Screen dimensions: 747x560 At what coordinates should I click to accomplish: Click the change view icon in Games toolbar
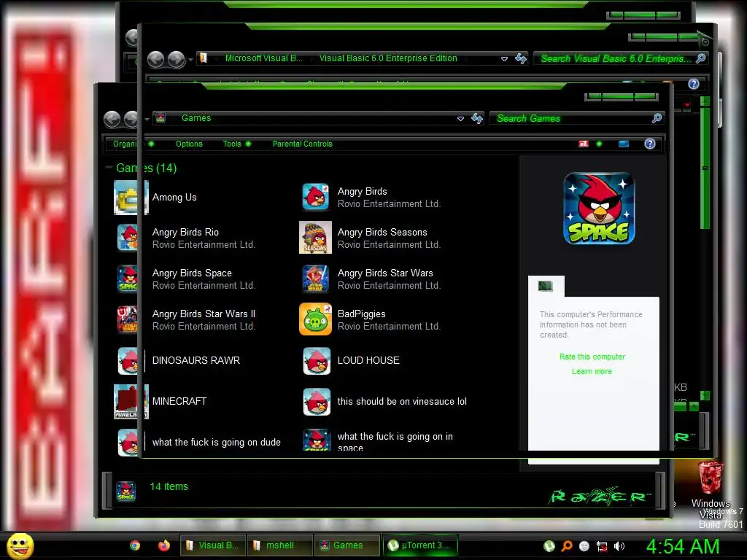click(583, 144)
